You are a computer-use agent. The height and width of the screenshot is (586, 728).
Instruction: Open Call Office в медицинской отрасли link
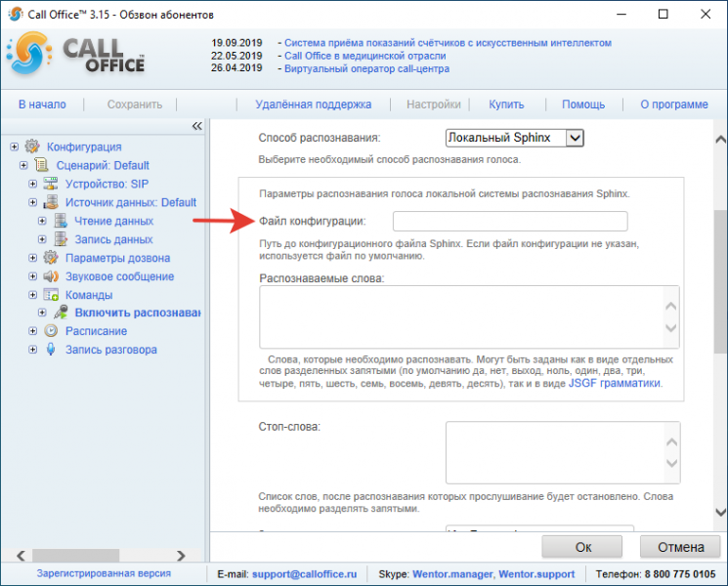(x=364, y=56)
